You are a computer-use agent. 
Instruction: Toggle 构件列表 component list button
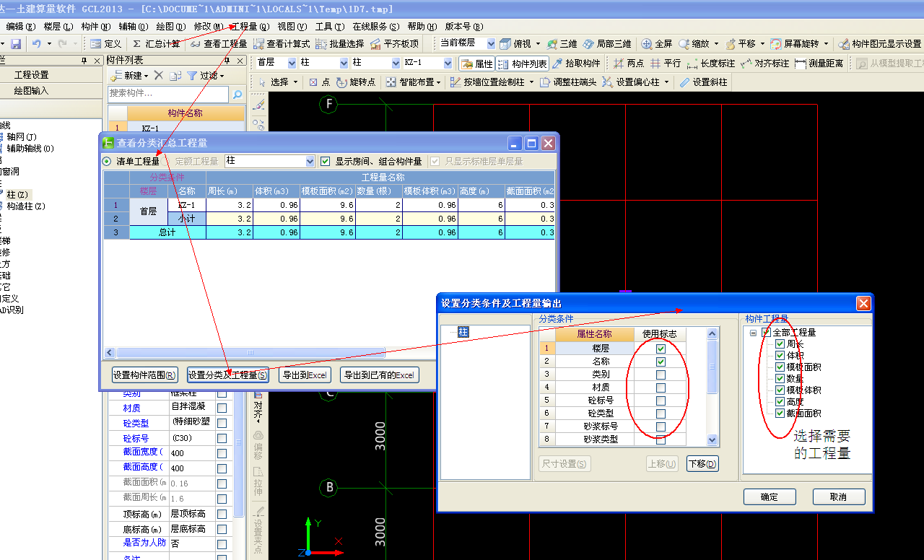click(523, 64)
